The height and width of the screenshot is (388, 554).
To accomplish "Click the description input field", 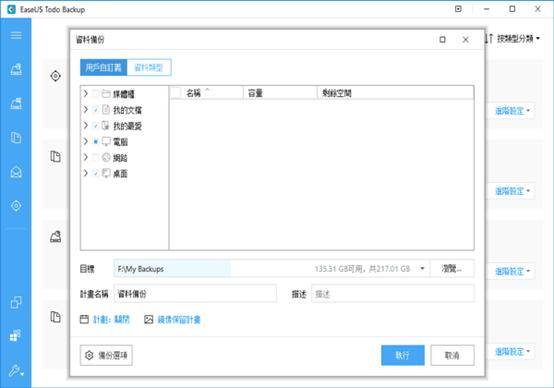I will tap(393, 294).
